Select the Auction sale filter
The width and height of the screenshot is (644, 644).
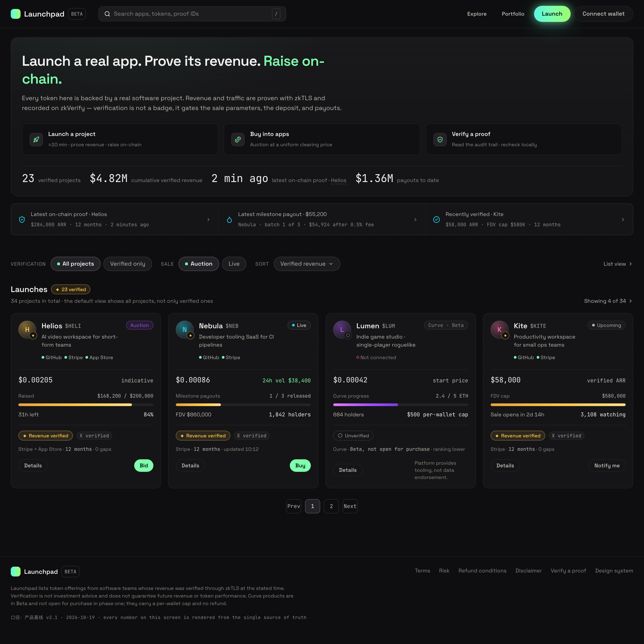199,264
